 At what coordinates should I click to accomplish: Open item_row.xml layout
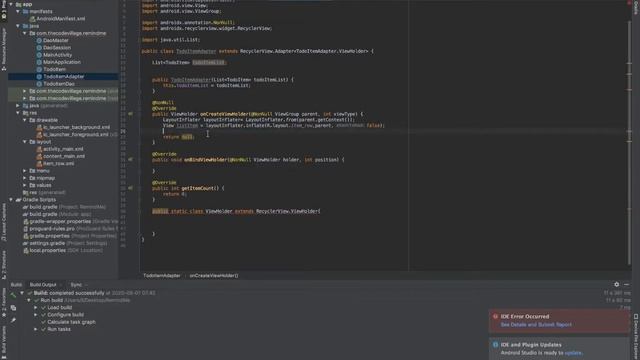click(x=59, y=163)
